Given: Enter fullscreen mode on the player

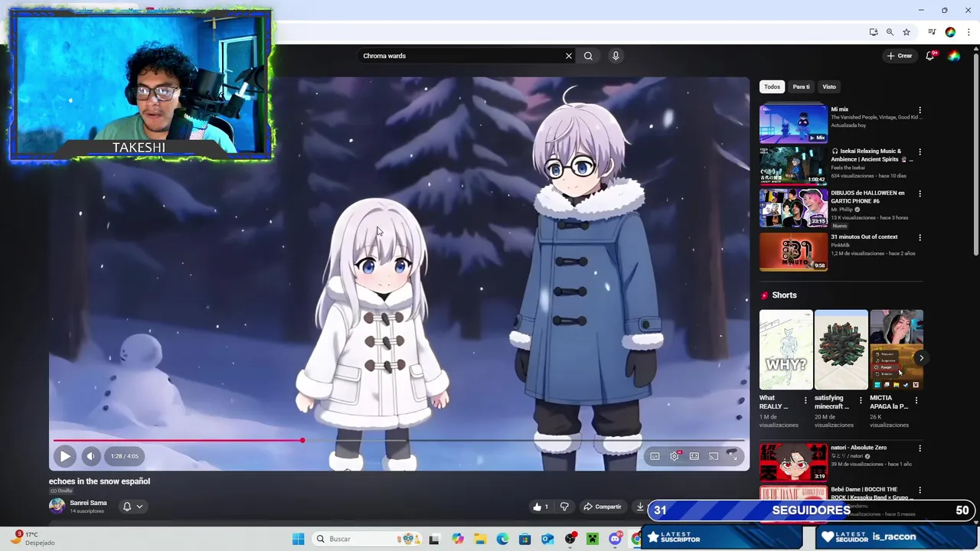Looking at the screenshot, I should [733, 456].
